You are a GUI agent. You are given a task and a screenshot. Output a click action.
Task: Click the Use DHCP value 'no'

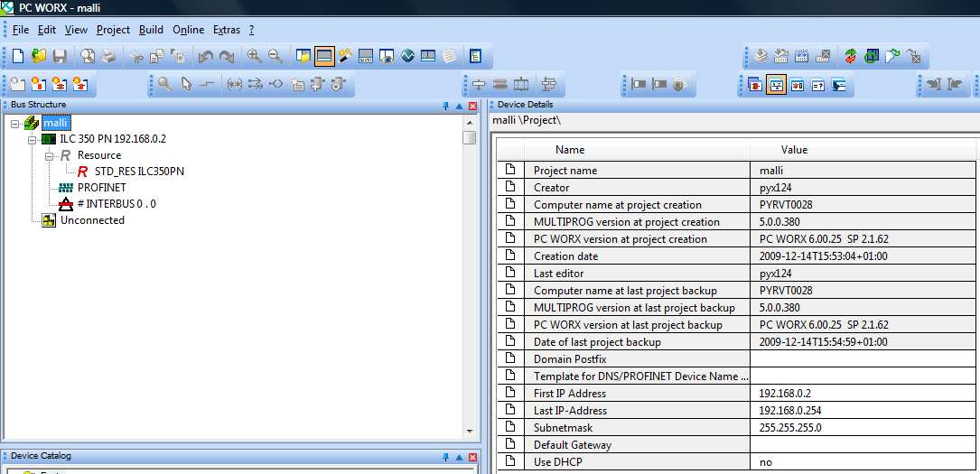pos(863,462)
